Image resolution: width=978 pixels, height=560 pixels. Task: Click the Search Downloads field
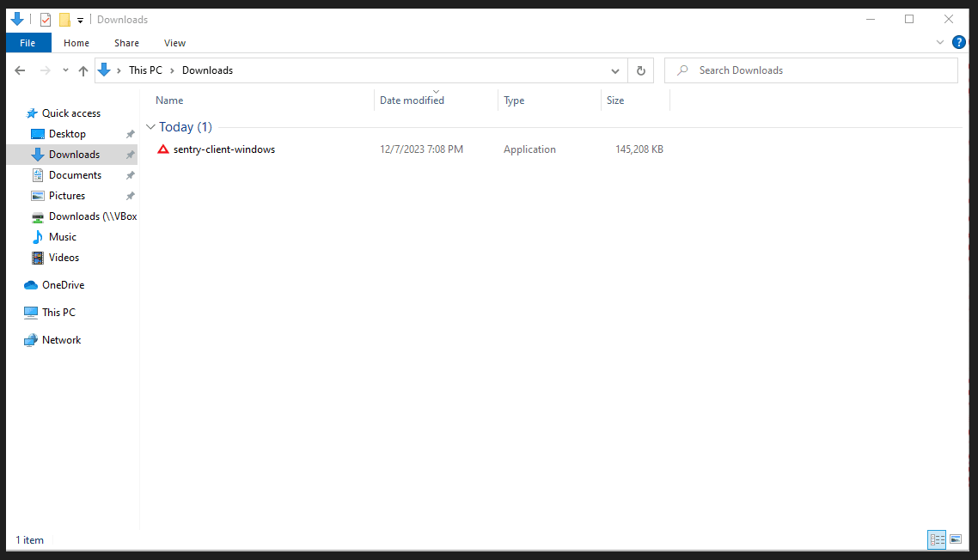click(810, 70)
